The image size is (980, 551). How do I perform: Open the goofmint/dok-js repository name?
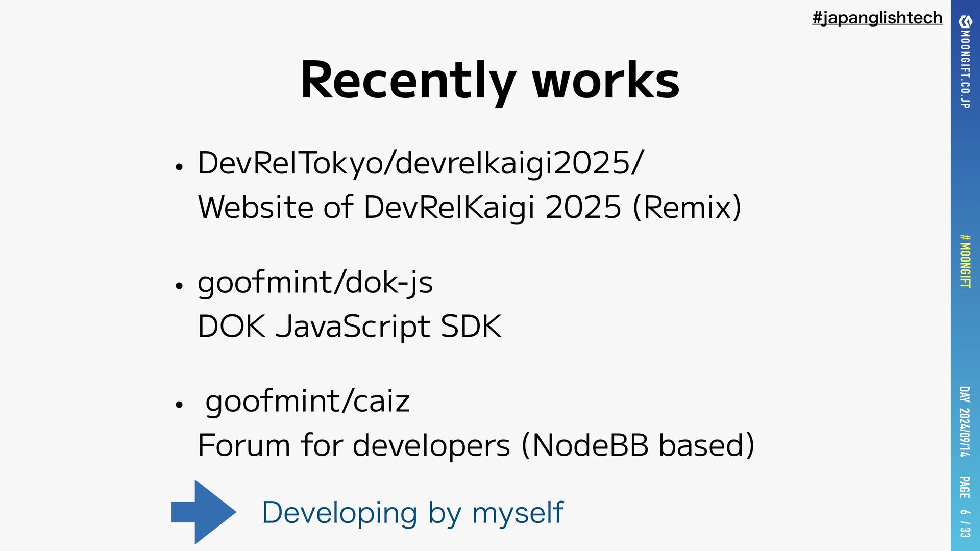(x=315, y=282)
